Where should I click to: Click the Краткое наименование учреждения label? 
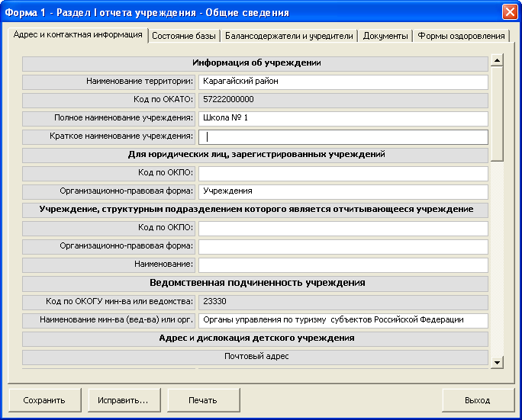[108, 137]
